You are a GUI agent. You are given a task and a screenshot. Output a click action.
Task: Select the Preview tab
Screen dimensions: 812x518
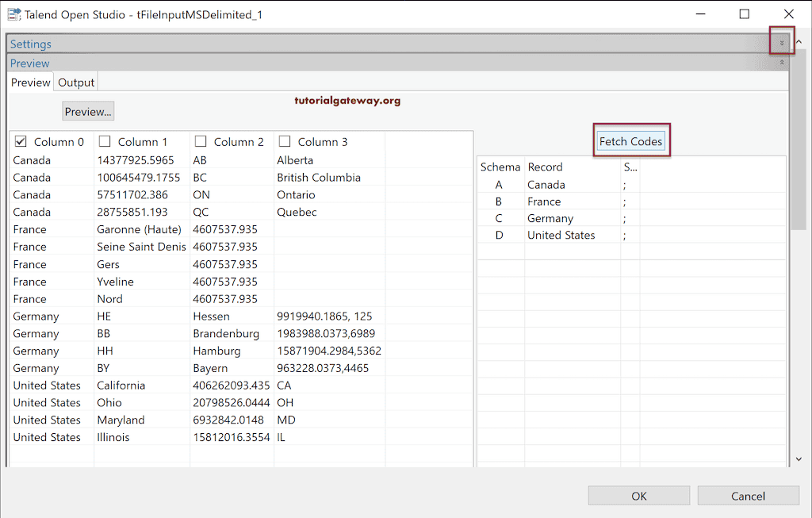30,82
